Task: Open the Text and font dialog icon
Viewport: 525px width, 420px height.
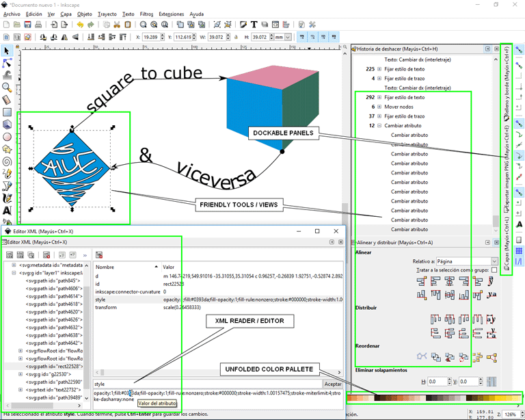Action: [254, 25]
